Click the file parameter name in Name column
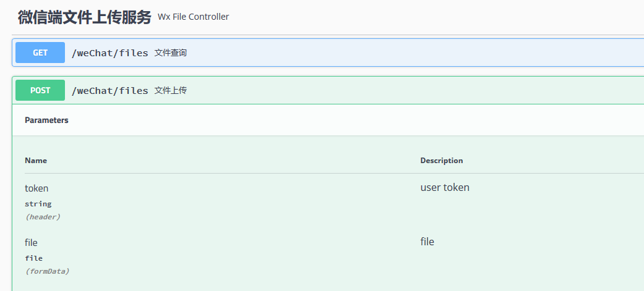The width and height of the screenshot is (644, 291). (31, 243)
